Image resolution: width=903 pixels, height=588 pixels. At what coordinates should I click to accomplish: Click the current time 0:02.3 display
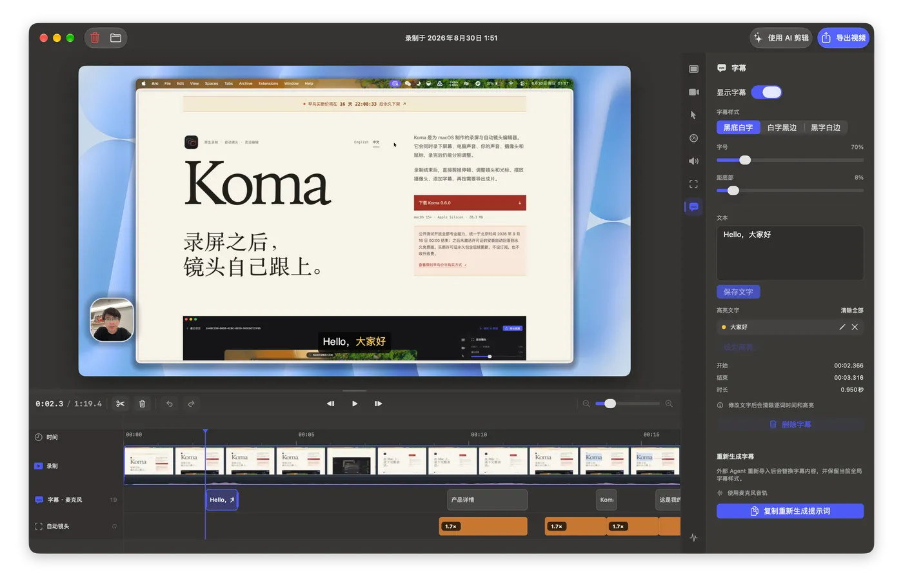(x=50, y=404)
